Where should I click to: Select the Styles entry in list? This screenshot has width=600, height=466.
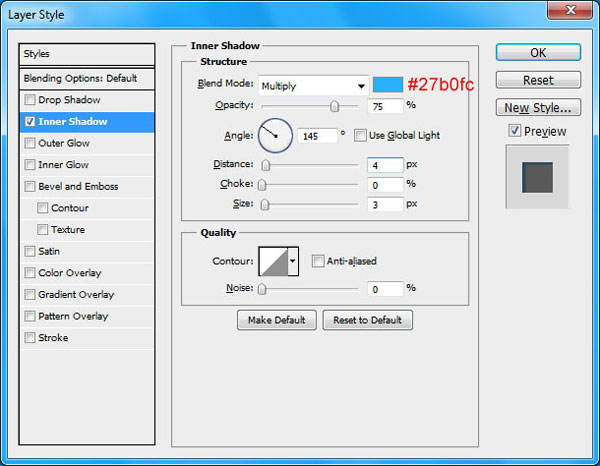coord(87,54)
